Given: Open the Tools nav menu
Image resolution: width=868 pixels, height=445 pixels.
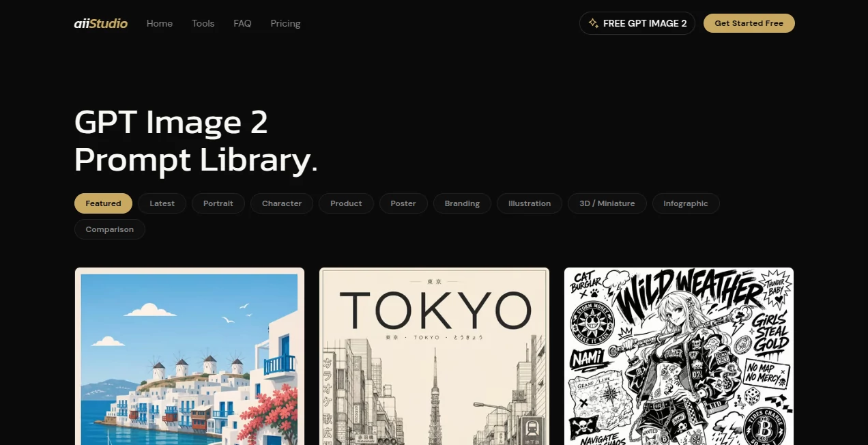Looking at the screenshot, I should [x=203, y=23].
